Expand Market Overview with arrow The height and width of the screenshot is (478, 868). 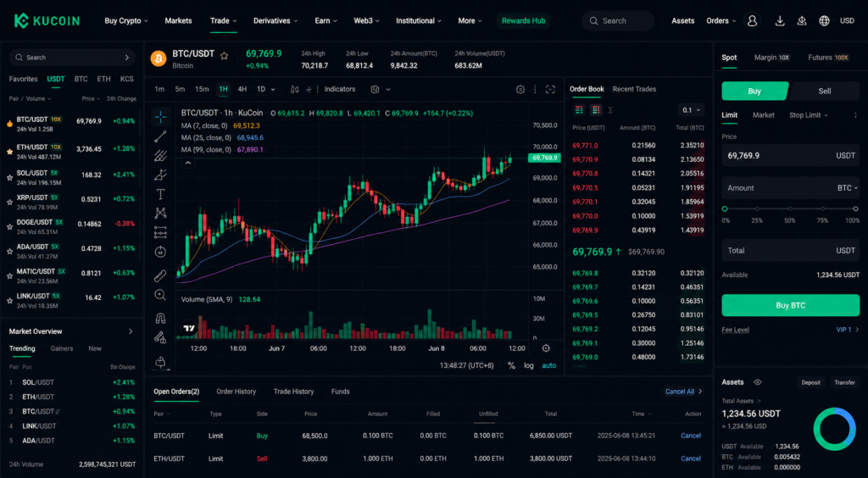(x=131, y=331)
